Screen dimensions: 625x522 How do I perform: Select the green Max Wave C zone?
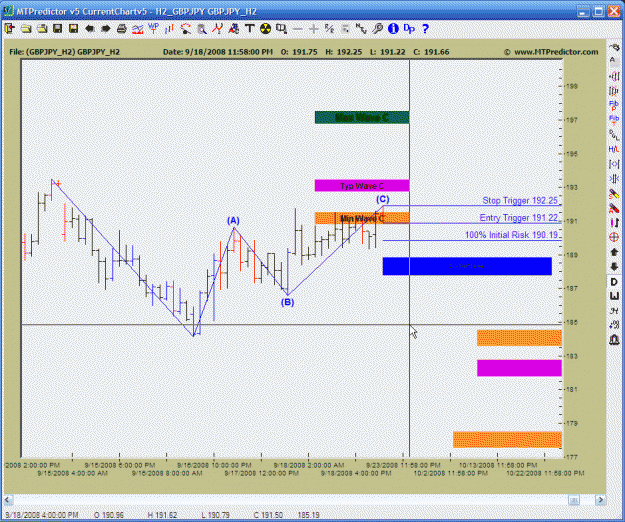362,117
